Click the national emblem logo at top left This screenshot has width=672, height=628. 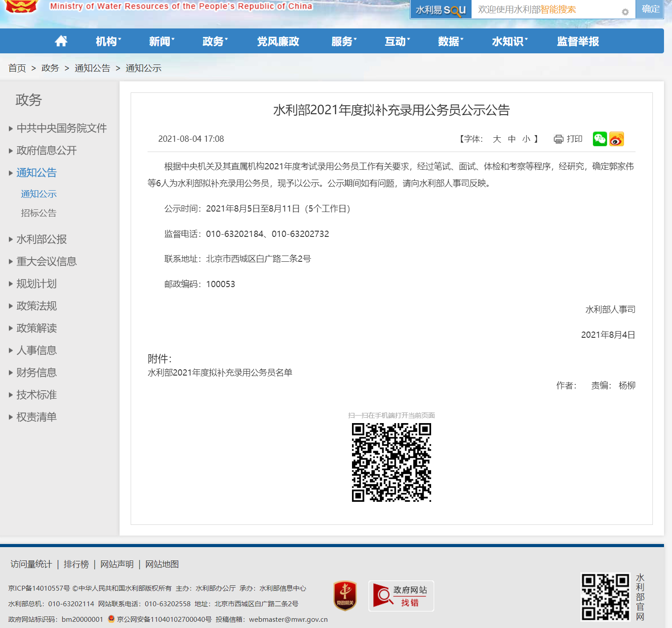(x=20, y=6)
